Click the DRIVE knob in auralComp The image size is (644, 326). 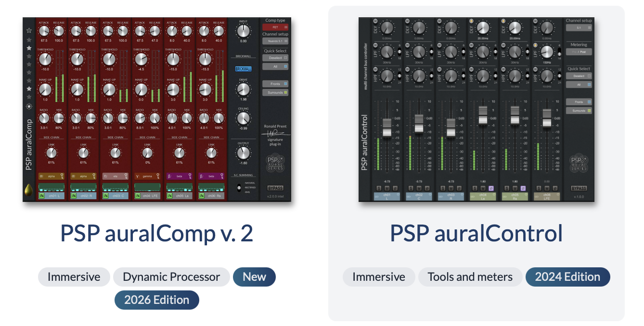243,89
